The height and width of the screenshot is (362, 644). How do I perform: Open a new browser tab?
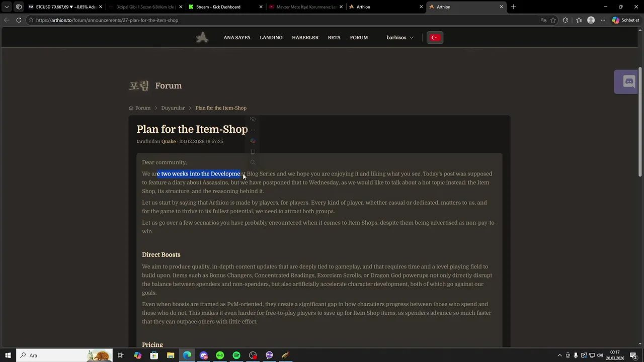(513, 7)
